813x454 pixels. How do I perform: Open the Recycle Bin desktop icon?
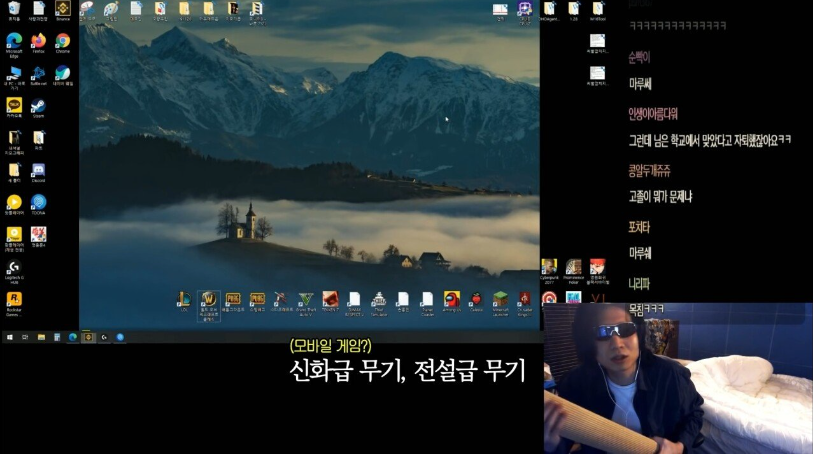(x=14, y=10)
